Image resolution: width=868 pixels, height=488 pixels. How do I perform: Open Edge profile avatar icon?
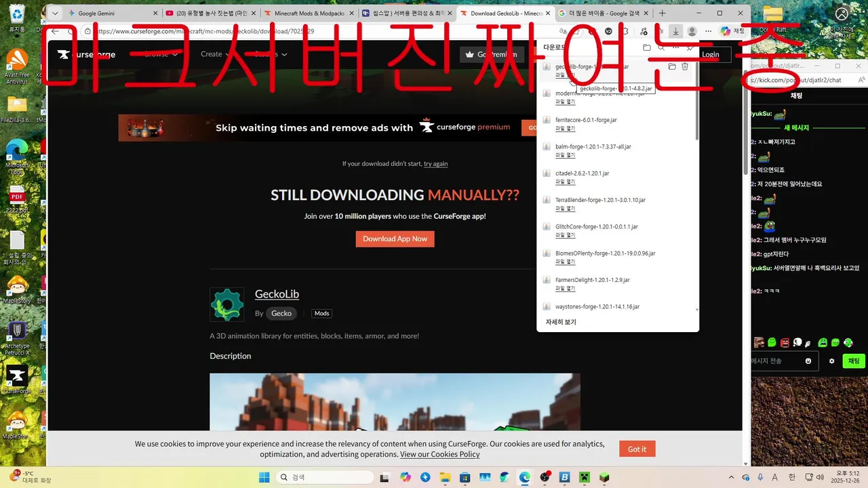692,31
